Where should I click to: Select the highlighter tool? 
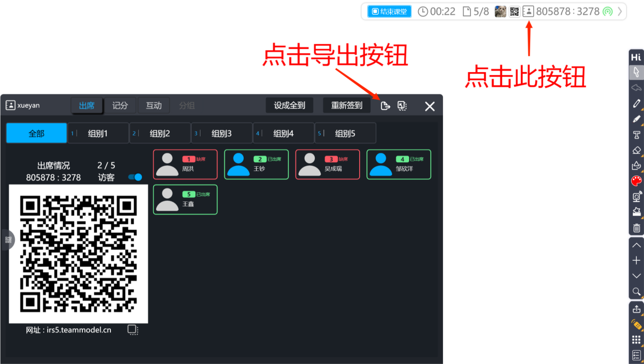[x=636, y=119]
